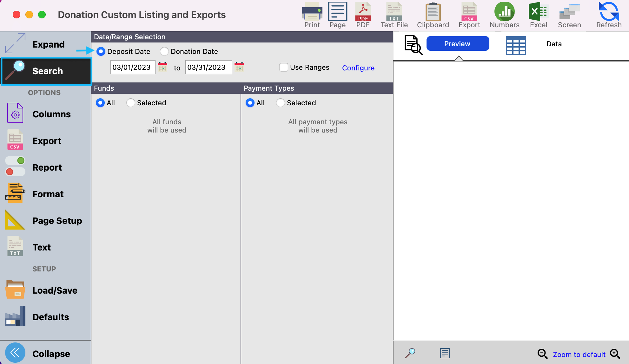Screen dimensions: 629x364
Task: Open the end date calendar picker
Action: pyautogui.click(x=239, y=67)
